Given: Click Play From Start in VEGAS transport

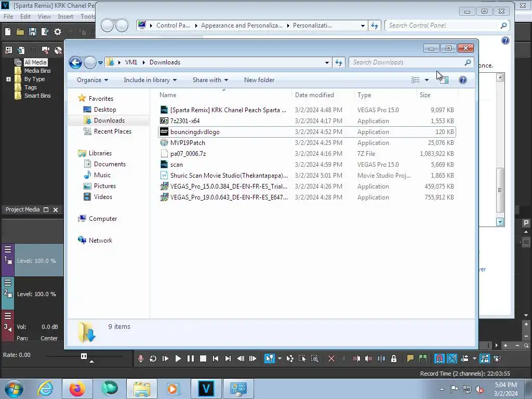Looking at the screenshot, I should 166,358.
